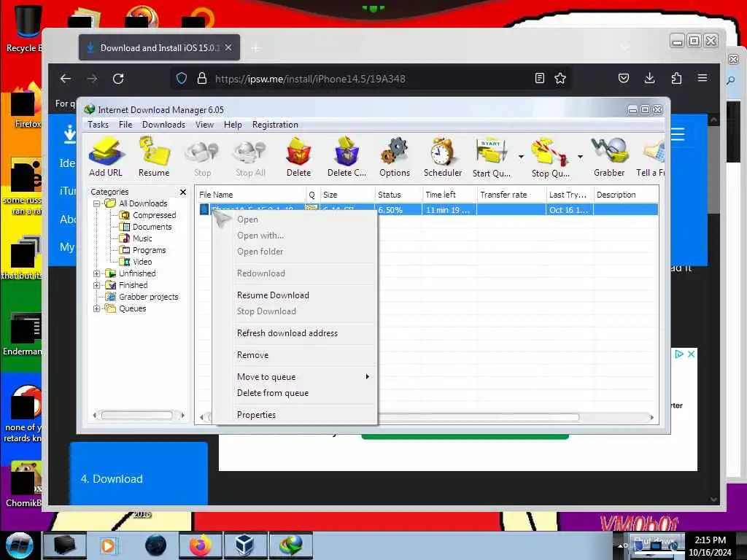
Task: Open the Windows Start orb
Action: point(19,545)
